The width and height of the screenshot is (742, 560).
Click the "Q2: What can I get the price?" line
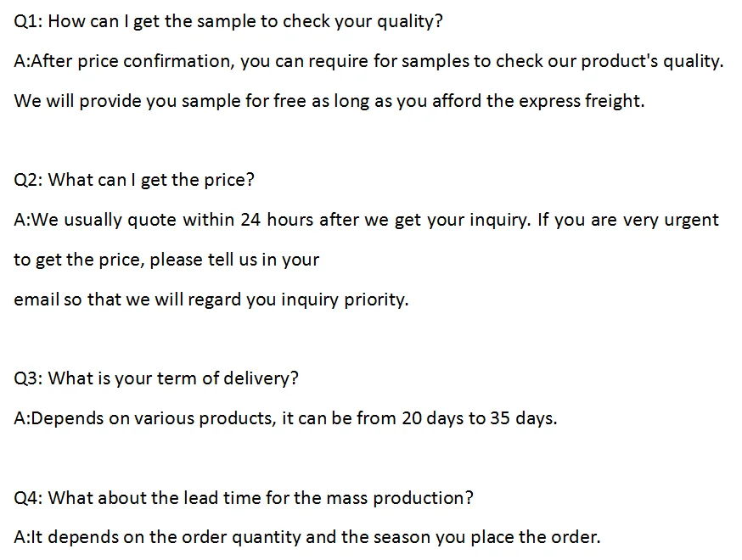pyautogui.click(x=134, y=180)
